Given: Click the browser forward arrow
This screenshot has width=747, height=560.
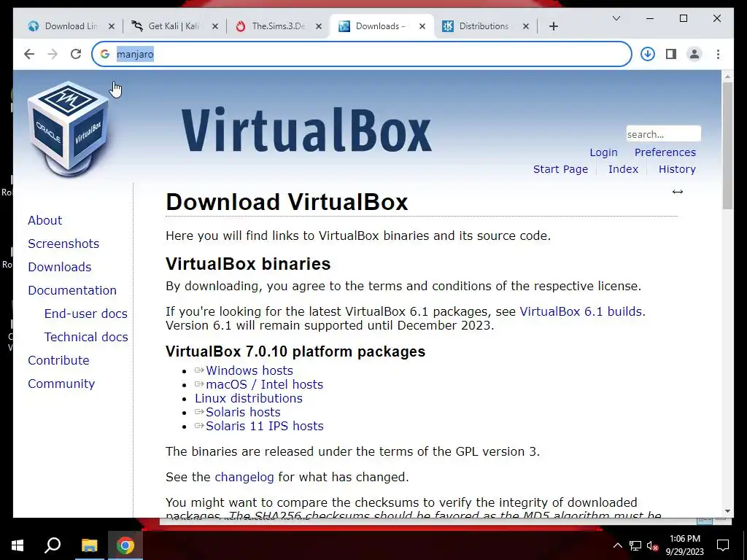Looking at the screenshot, I should [53, 54].
